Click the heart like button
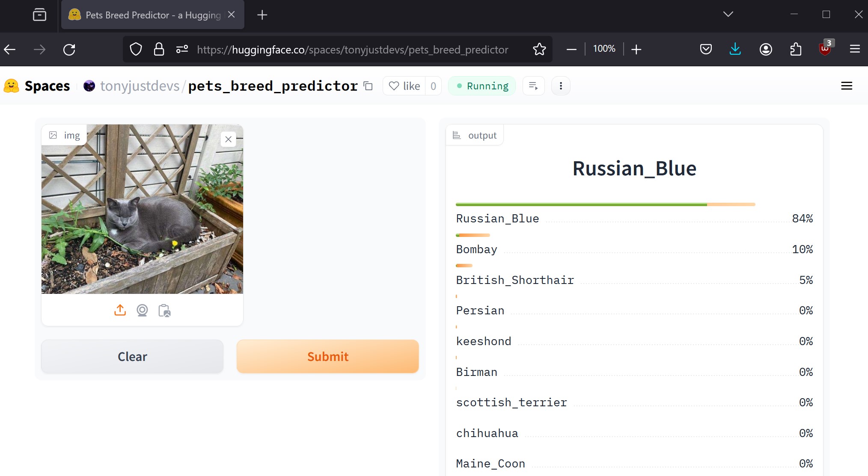868x476 pixels. [404, 86]
